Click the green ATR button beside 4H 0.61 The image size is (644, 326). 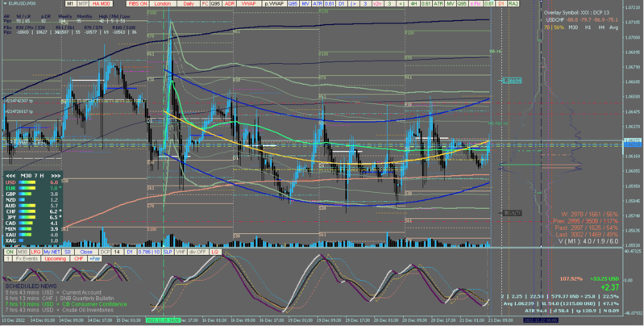438,4
